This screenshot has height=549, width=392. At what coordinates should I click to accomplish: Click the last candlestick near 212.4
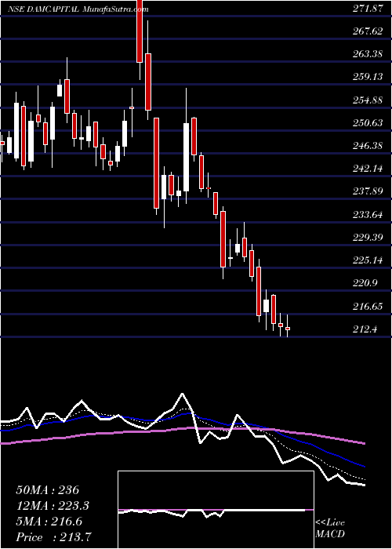pos(288,328)
